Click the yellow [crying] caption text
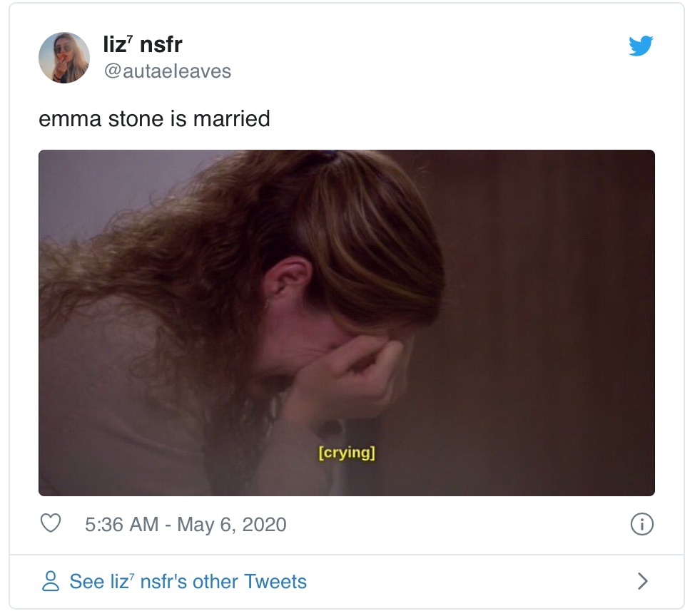The height and width of the screenshot is (616, 685). 347,453
